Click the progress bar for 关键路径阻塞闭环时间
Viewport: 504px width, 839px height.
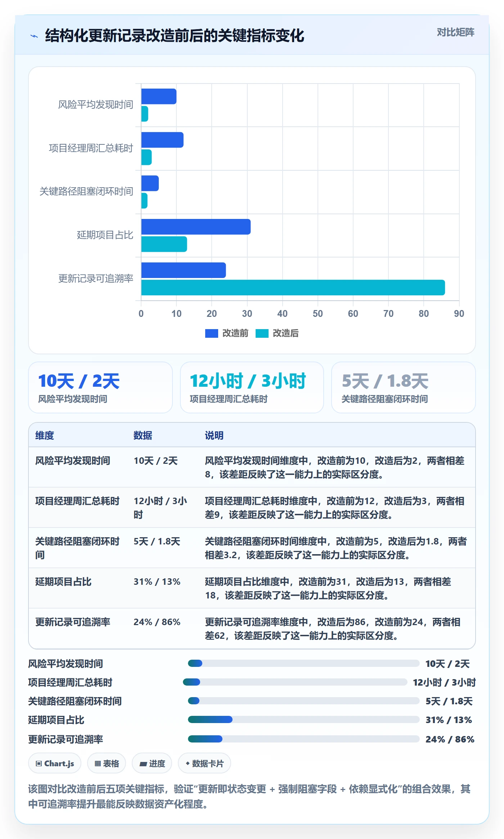304,701
